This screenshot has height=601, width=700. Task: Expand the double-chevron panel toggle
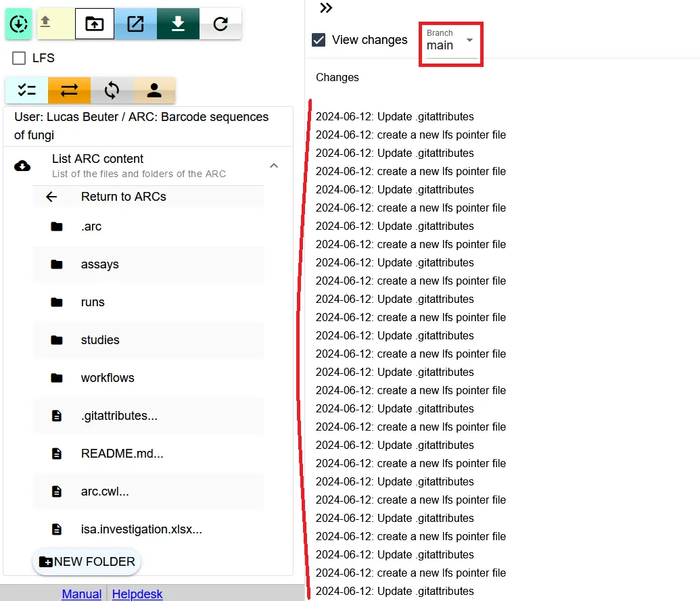pyautogui.click(x=326, y=8)
